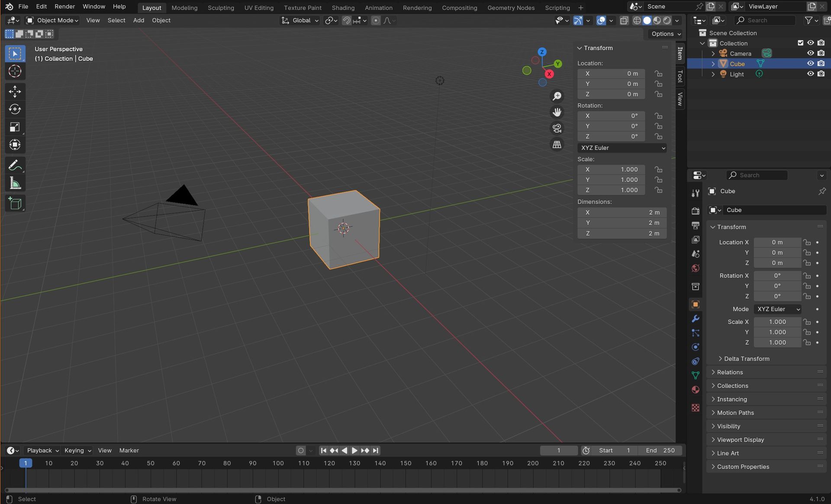Screen dimensions: 831x504
Task: Open the Tool properties tab icon
Action: [x=696, y=193]
